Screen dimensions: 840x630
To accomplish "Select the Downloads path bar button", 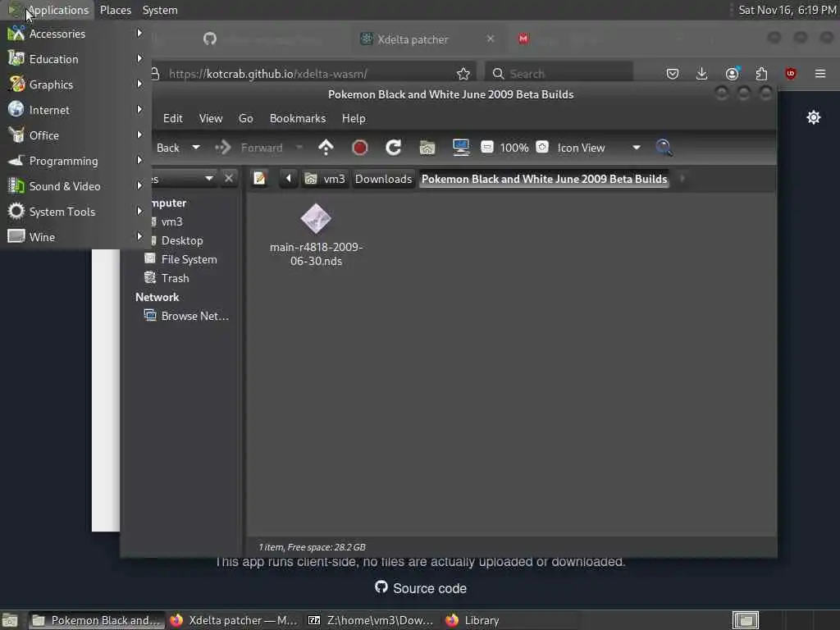I will [x=384, y=179].
